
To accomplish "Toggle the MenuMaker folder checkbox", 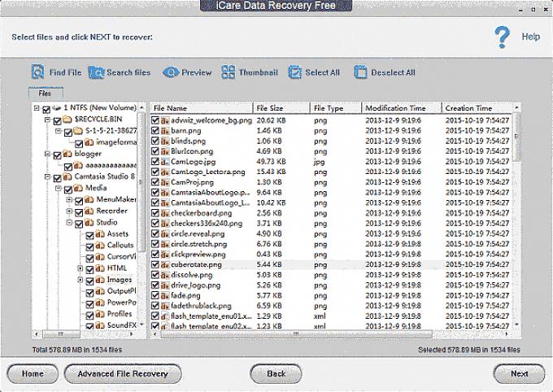I will pyautogui.click(x=79, y=201).
